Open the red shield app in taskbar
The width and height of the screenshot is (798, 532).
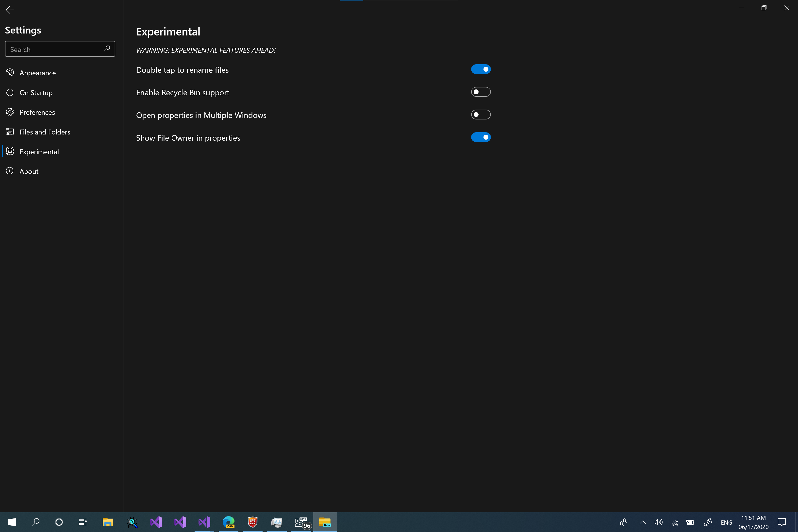click(x=253, y=522)
